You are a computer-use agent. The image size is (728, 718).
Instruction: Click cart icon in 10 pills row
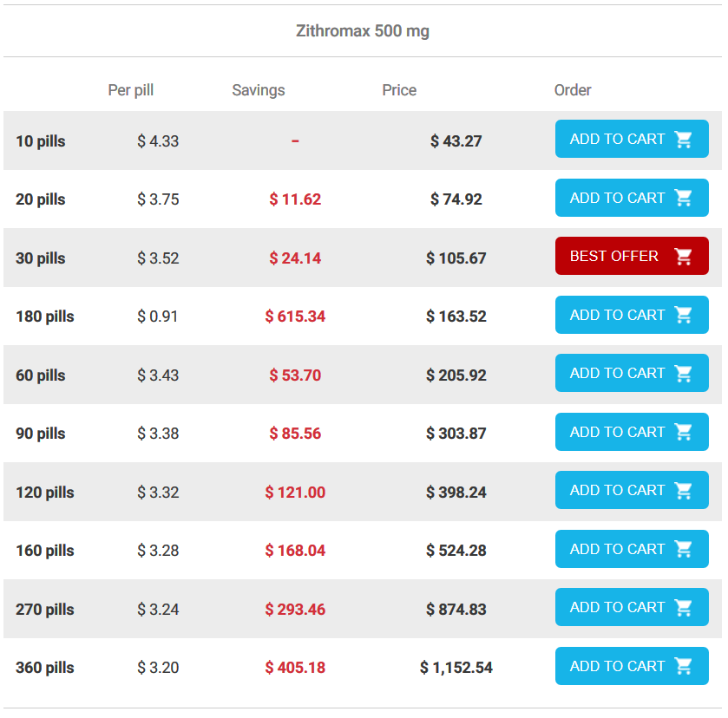[684, 140]
